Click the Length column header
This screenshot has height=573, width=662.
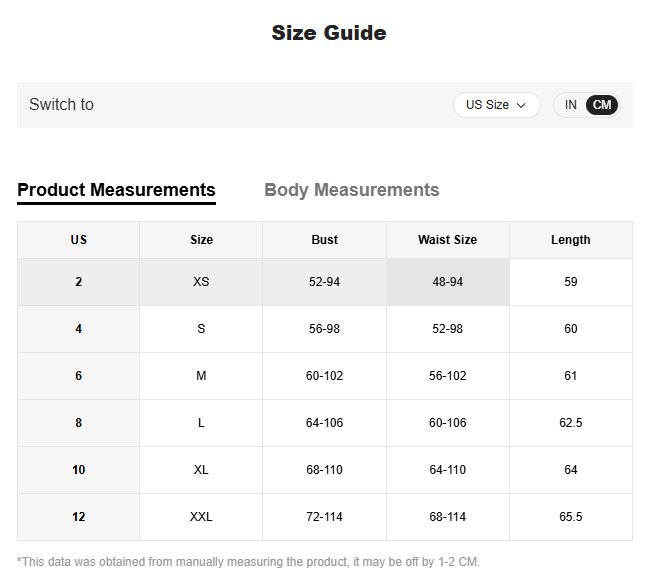point(571,240)
